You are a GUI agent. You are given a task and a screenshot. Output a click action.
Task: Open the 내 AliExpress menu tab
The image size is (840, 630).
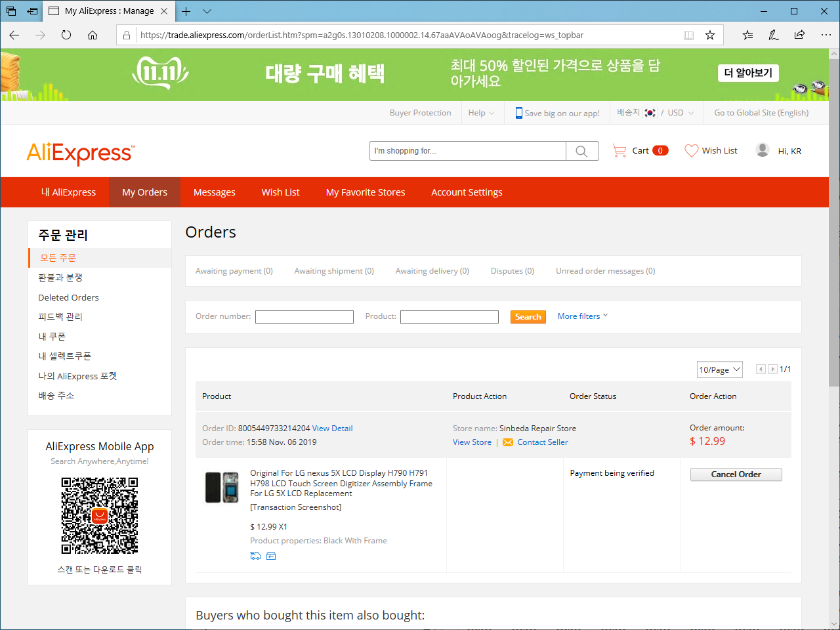point(68,192)
